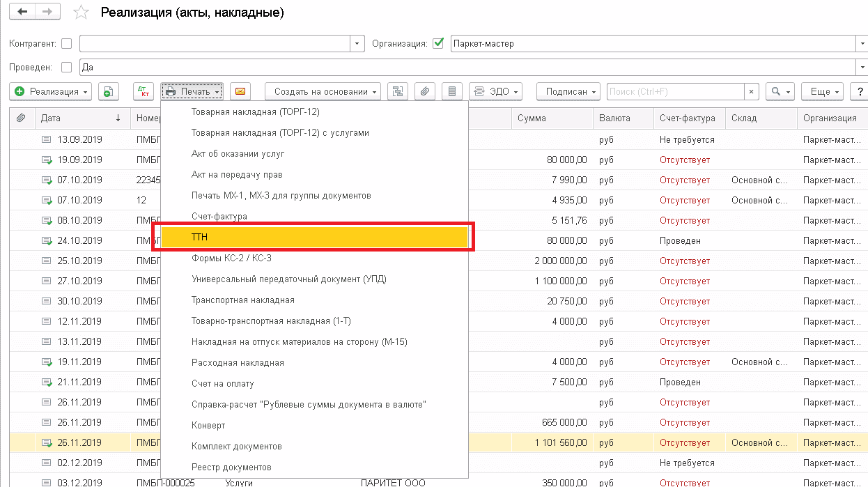Select the document icon for 13.09.2019

click(47, 139)
